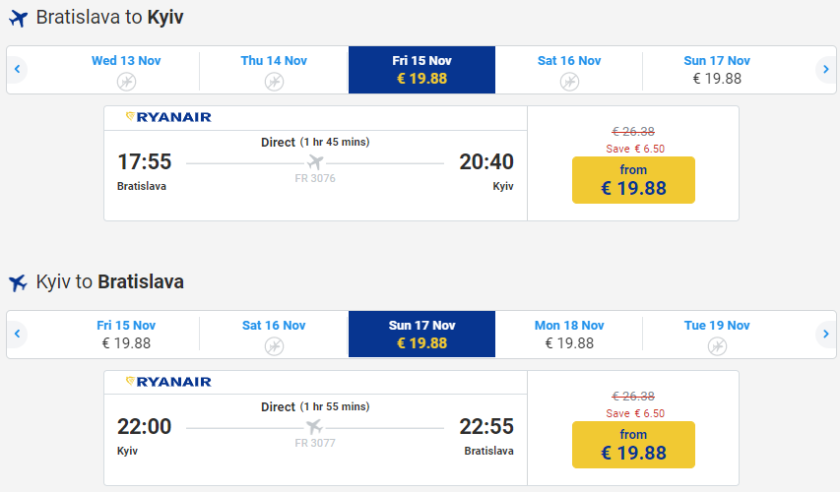The height and width of the screenshot is (492, 840).
Task: Select the Mon 18 Nov return date tab
Action: (x=569, y=334)
